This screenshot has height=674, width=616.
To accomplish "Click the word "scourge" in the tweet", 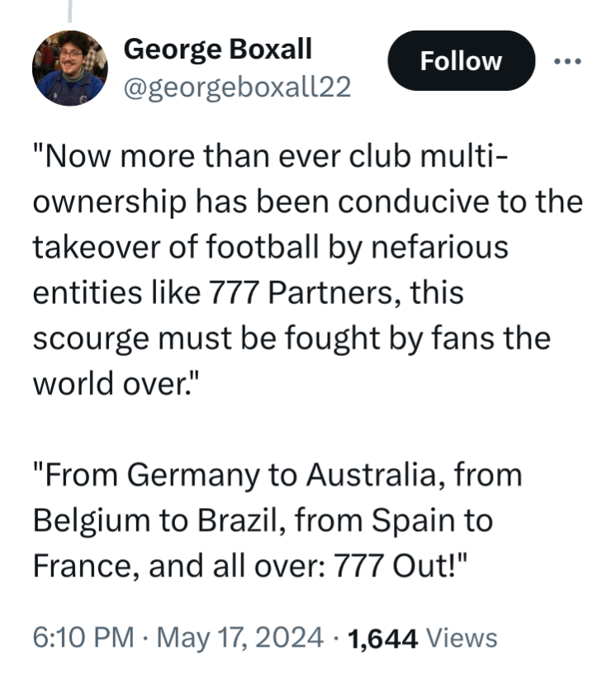I will pyautogui.click(x=91, y=339).
